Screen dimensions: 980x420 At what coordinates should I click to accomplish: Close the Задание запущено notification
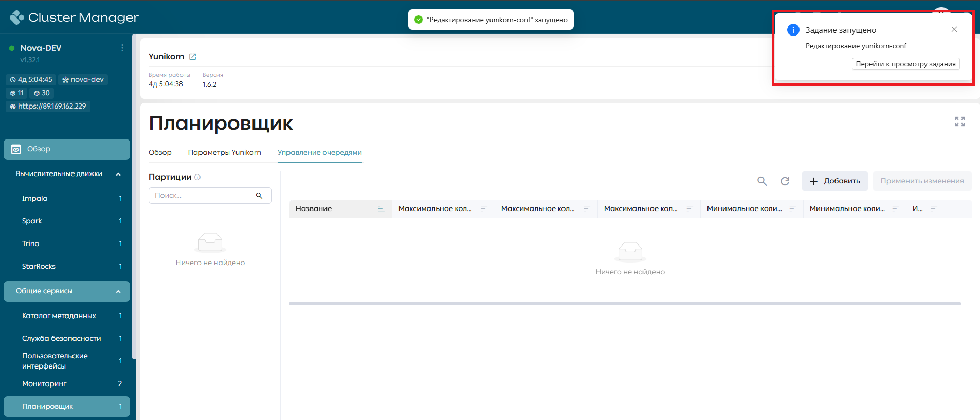[954, 29]
